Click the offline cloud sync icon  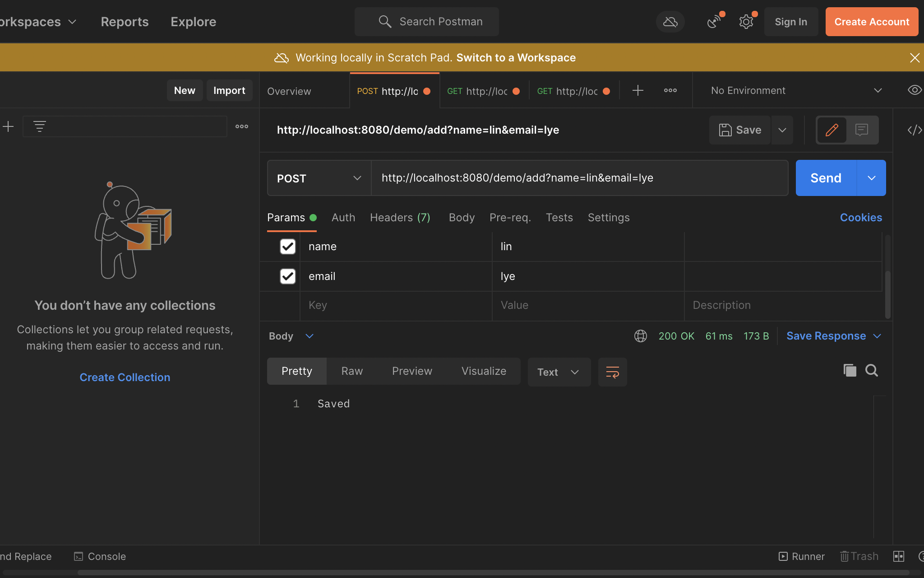(670, 21)
